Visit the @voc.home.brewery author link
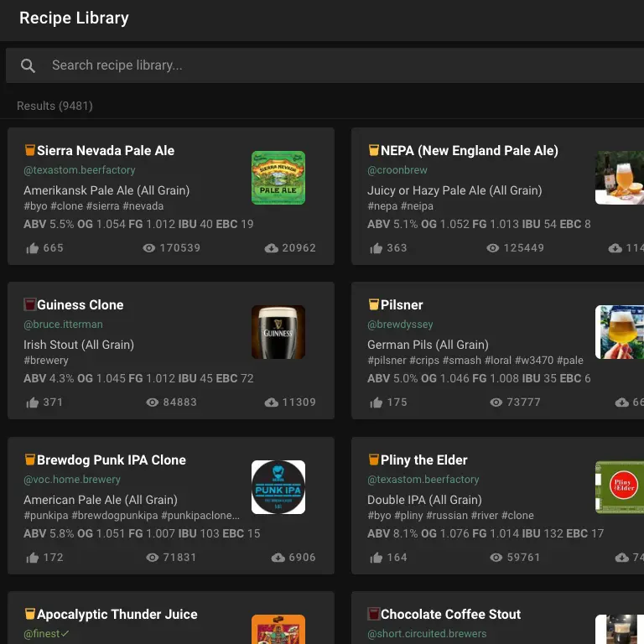The image size is (644, 644). point(72,480)
